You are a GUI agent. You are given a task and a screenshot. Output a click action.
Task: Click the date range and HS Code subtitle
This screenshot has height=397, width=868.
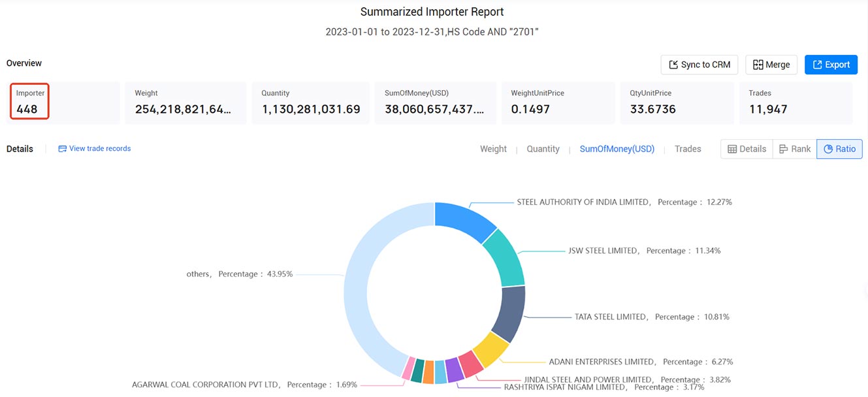click(x=432, y=31)
